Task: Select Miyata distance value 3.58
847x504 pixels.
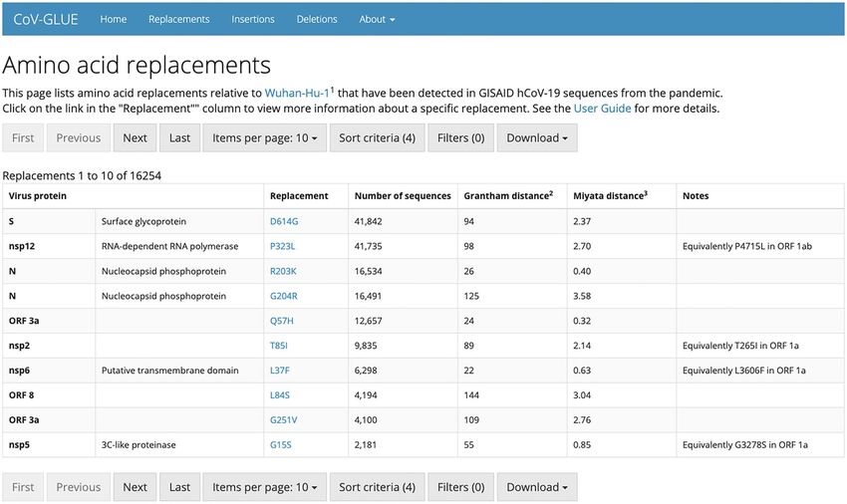Action: (582, 296)
